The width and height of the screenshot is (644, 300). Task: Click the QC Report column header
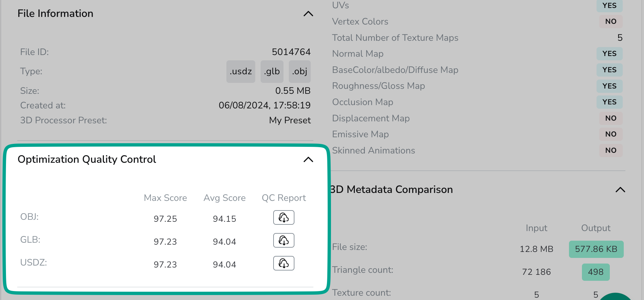[284, 198]
